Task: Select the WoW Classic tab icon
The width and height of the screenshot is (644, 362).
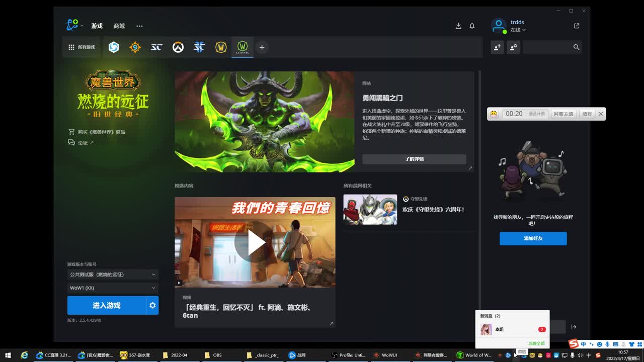Action: 243,47
